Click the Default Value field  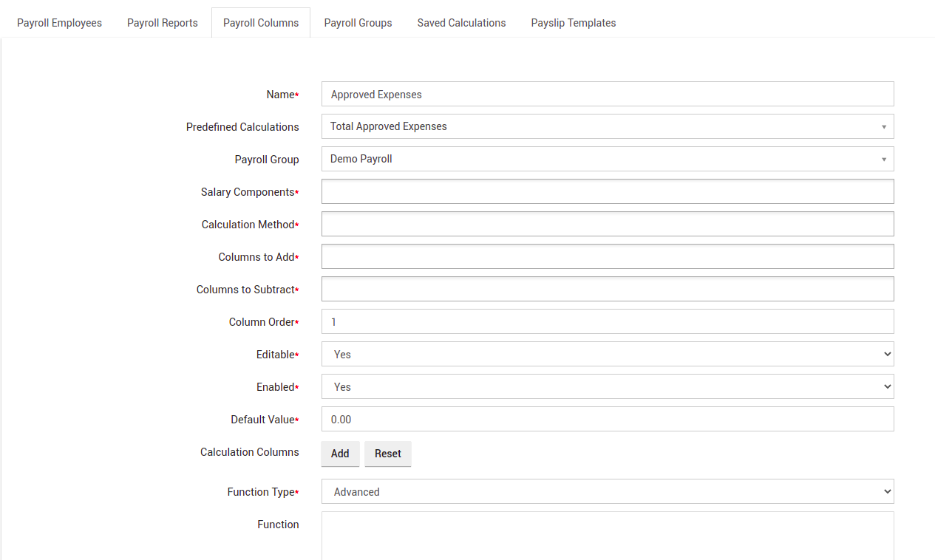point(608,419)
